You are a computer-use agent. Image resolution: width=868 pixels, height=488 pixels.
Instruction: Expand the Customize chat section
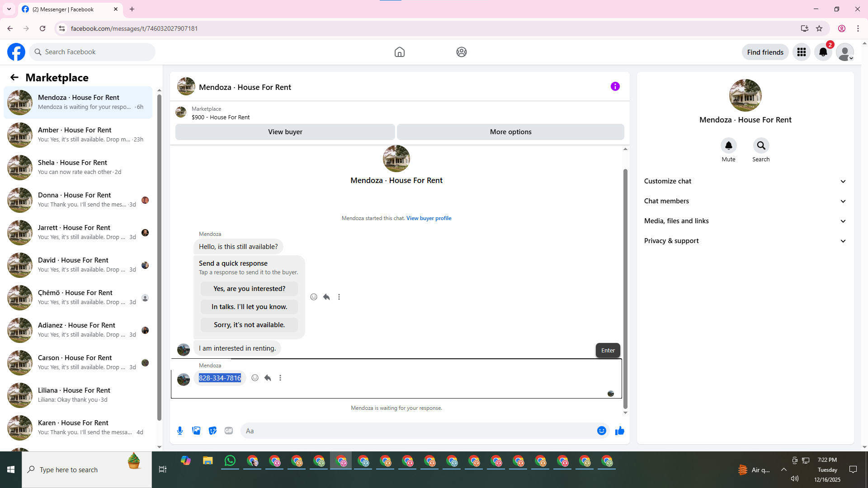pyautogui.click(x=745, y=181)
